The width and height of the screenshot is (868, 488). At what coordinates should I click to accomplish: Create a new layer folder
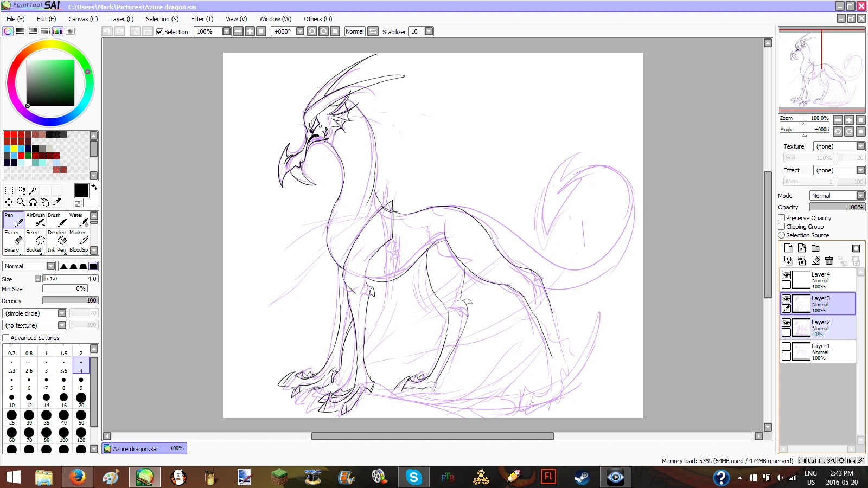click(x=815, y=248)
